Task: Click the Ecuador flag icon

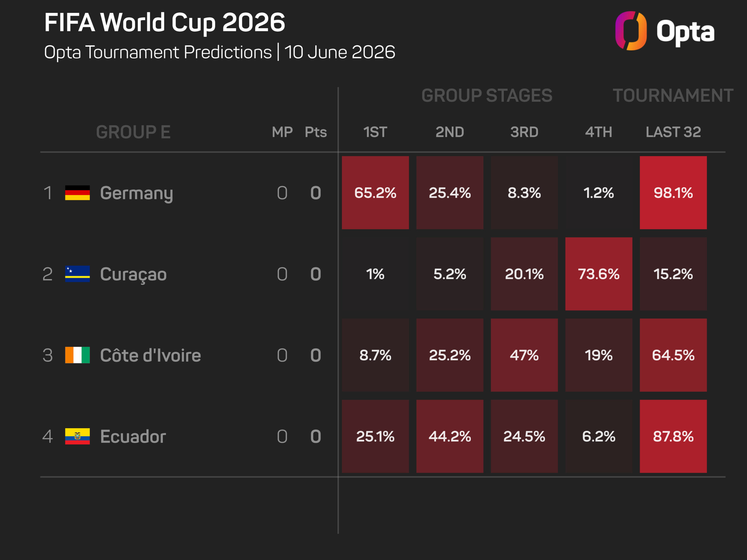Action: click(77, 436)
